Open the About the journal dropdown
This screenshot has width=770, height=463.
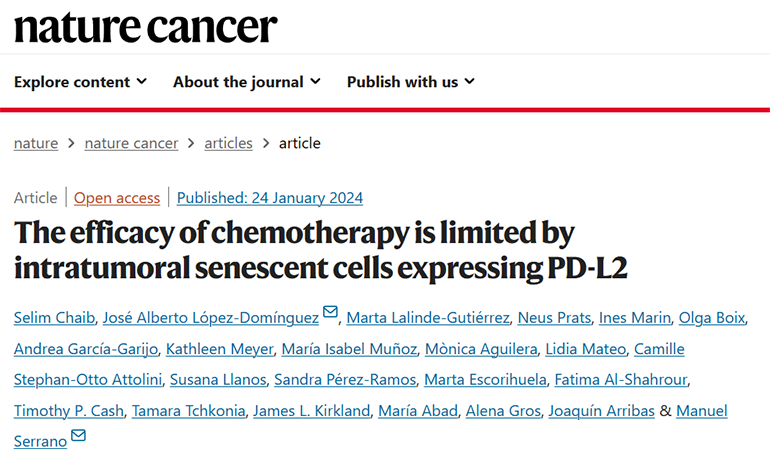tap(247, 82)
